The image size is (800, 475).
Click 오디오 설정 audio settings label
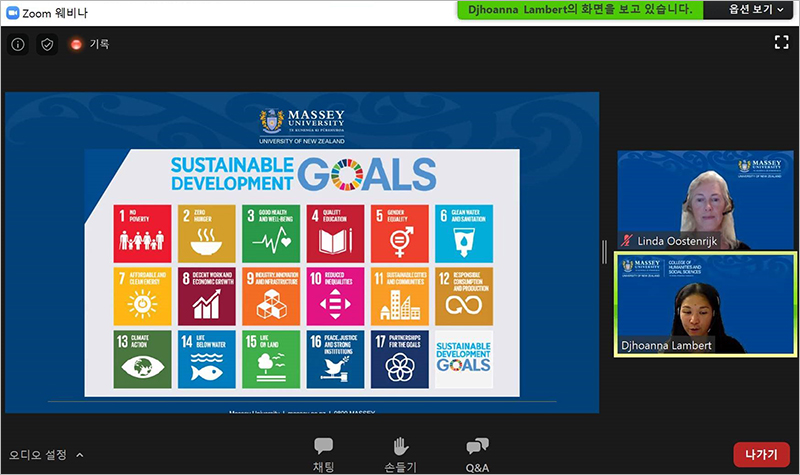(x=37, y=455)
